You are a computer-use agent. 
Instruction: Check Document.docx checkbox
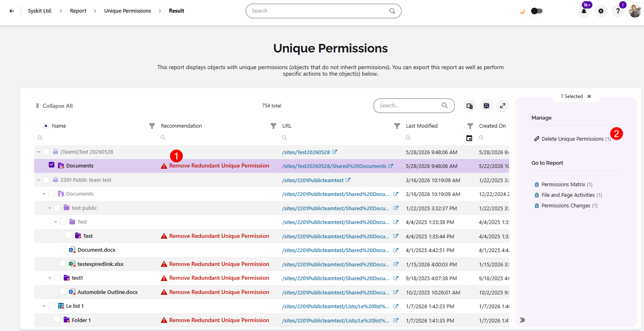[63, 249]
